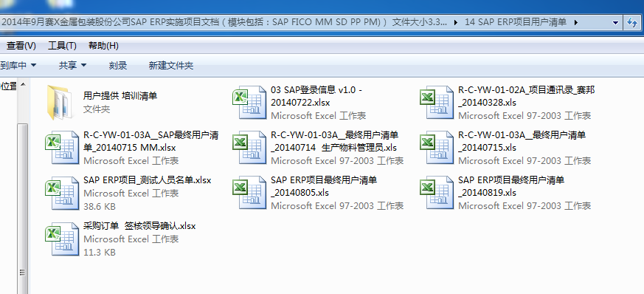Screen dimensions: 644x294
Task: Open the 帮助(H) menu
Action: tap(103, 46)
